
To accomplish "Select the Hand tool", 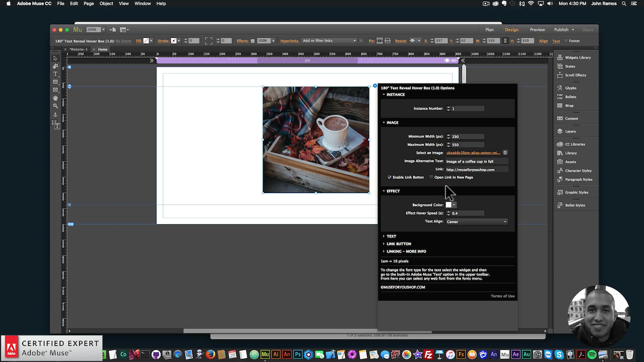I will (55, 98).
